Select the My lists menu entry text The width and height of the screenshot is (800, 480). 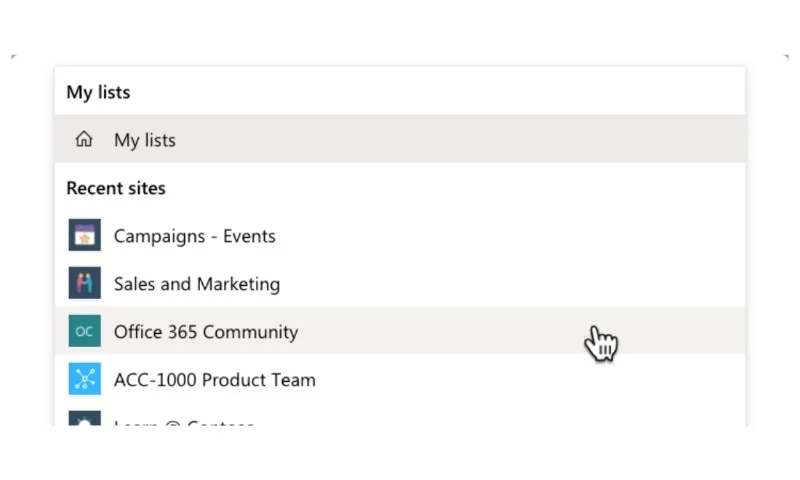tap(145, 140)
